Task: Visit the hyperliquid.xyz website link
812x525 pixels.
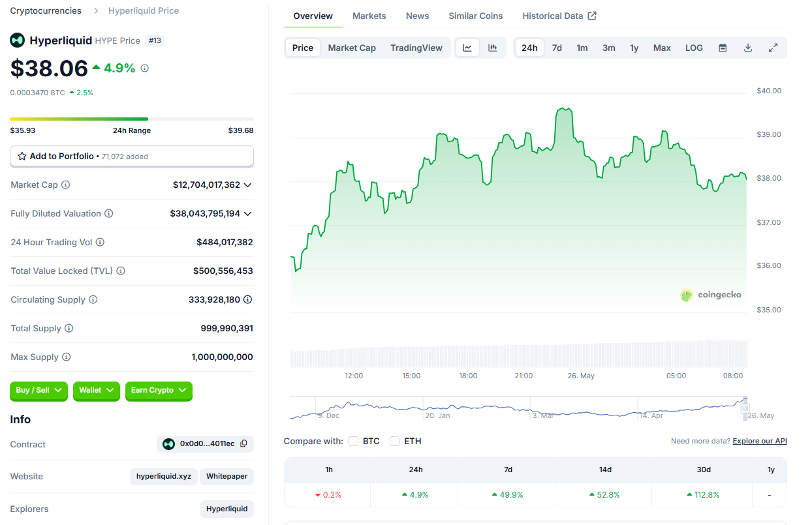Action: 164,476
